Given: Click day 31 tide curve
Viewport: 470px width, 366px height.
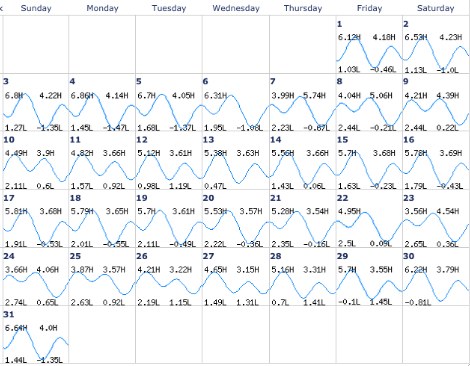Looking at the screenshot, I should [36, 343].
